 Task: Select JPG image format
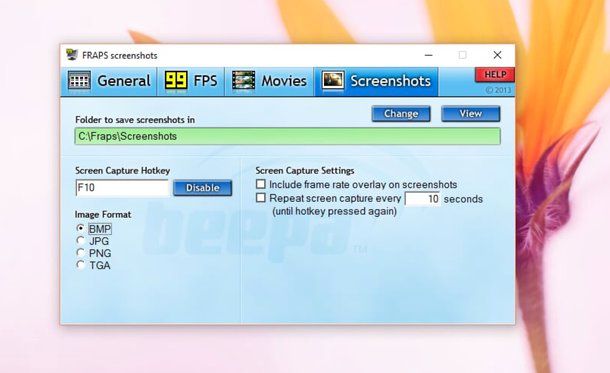pos(81,241)
